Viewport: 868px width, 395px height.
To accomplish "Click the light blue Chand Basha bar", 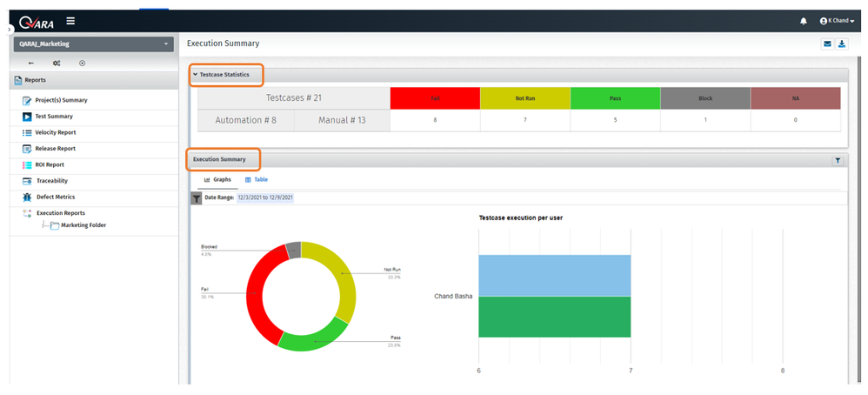I will [x=555, y=275].
